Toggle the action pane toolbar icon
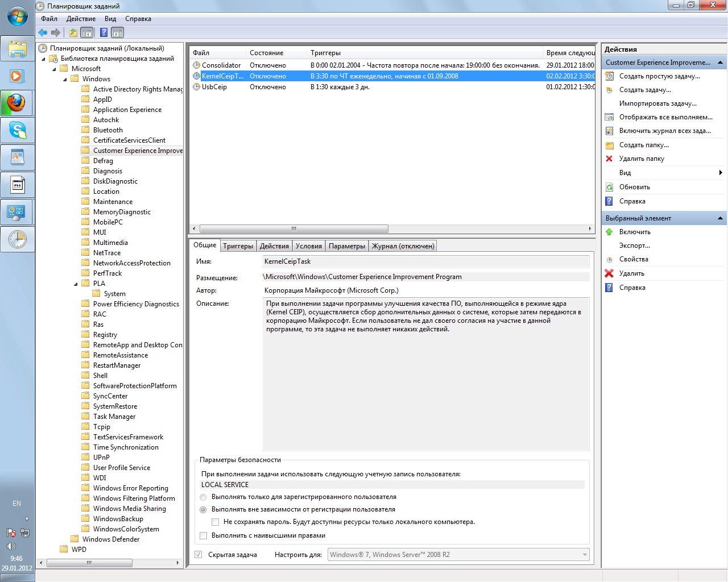Screen dimensions: 728x582 tap(118, 32)
